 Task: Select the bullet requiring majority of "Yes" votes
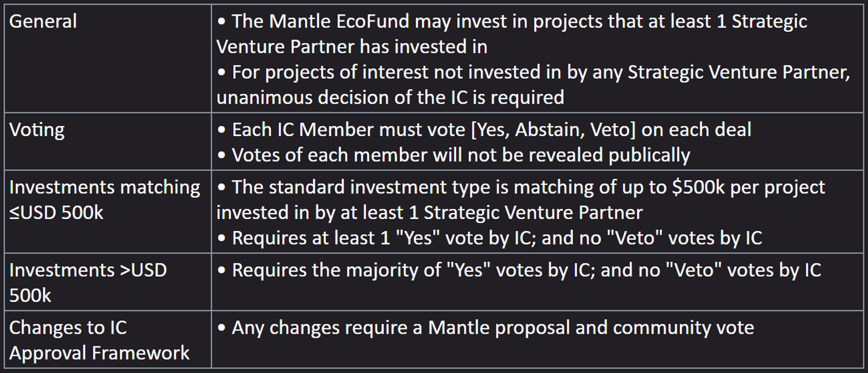519,269
